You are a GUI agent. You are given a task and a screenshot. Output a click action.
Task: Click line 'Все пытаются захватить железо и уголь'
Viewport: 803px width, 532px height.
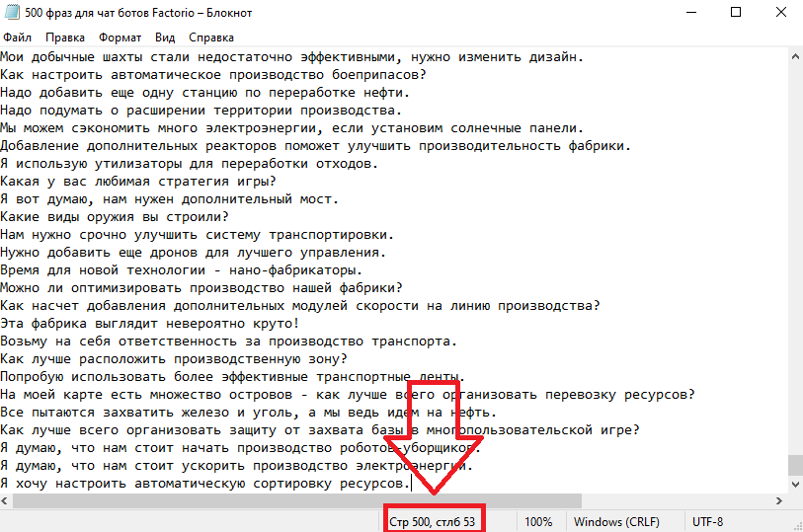(x=248, y=413)
